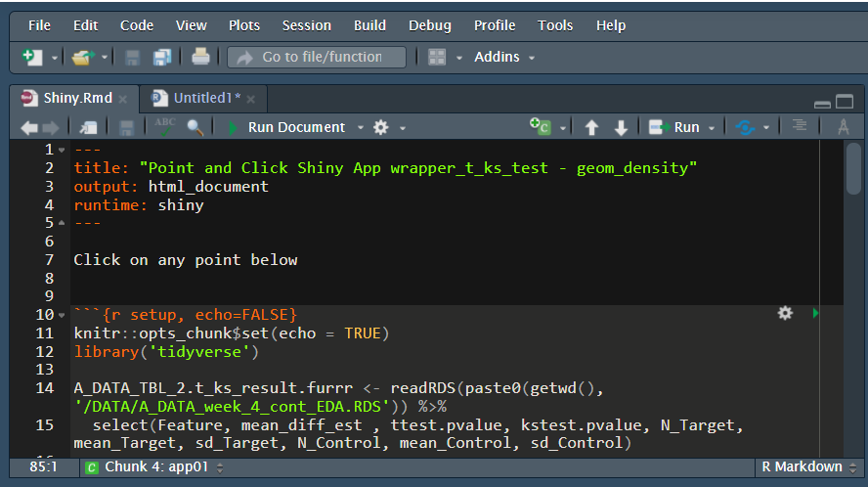The height and width of the screenshot is (487, 868).
Task: Click the Run Document button
Action: point(286,127)
